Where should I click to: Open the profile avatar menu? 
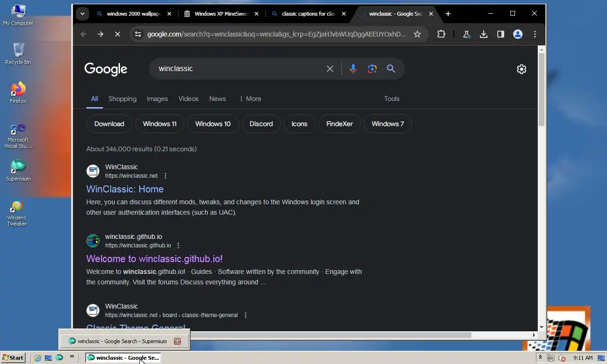(x=518, y=34)
